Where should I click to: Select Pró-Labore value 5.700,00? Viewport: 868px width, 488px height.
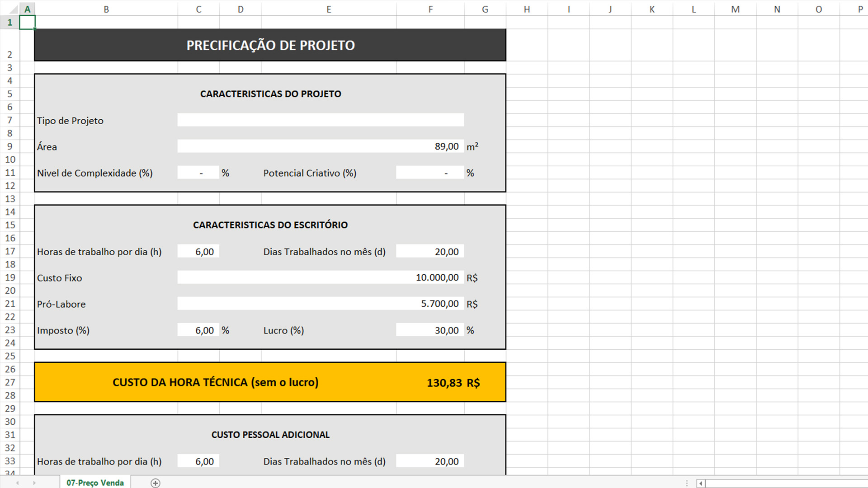click(321, 304)
